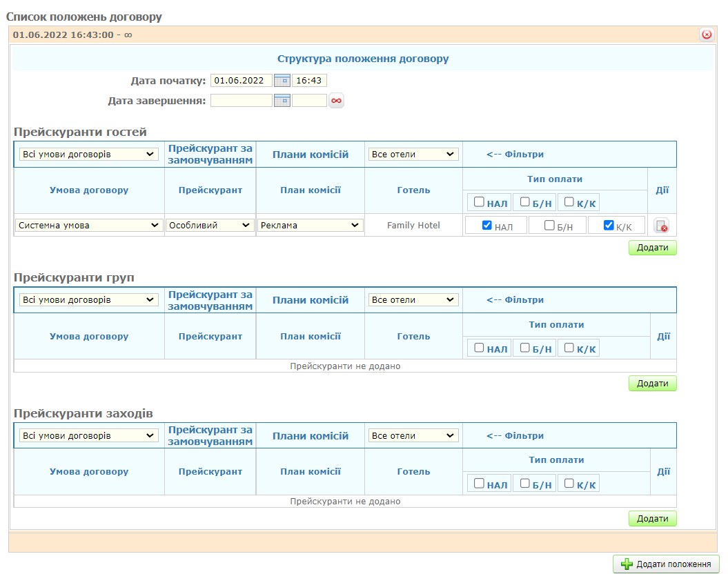Click green plus Додати положення button

(x=666, y=564)
